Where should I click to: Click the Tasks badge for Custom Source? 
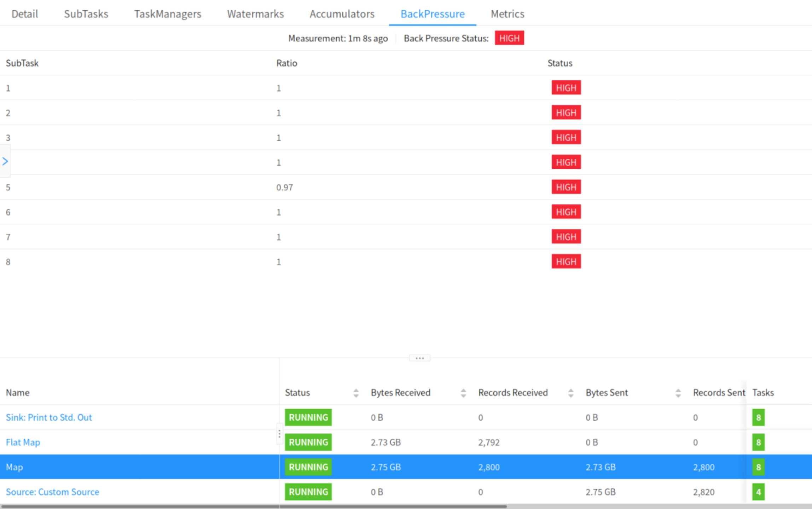coord(758,492)
